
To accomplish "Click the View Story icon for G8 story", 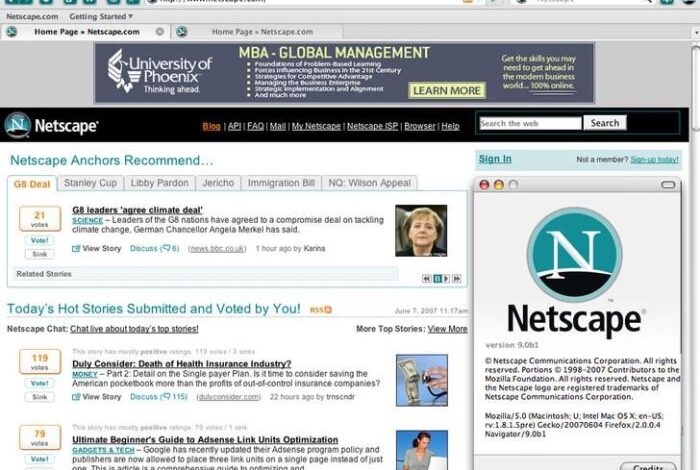I will (x=76, y=249).
